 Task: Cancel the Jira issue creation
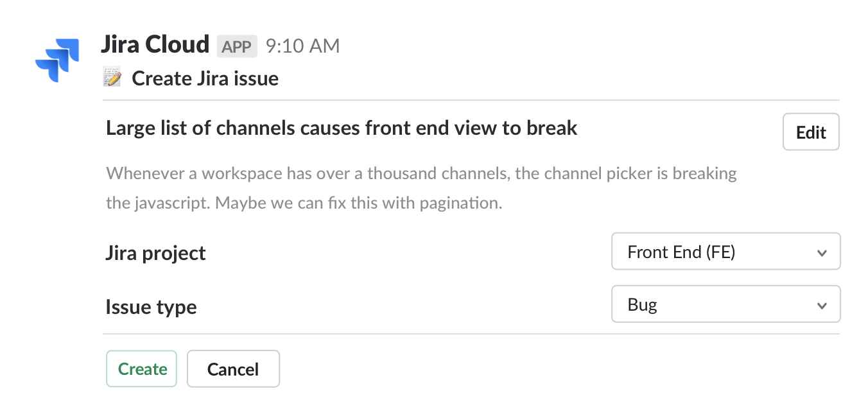pyautogui.click(x=233, y=368)
